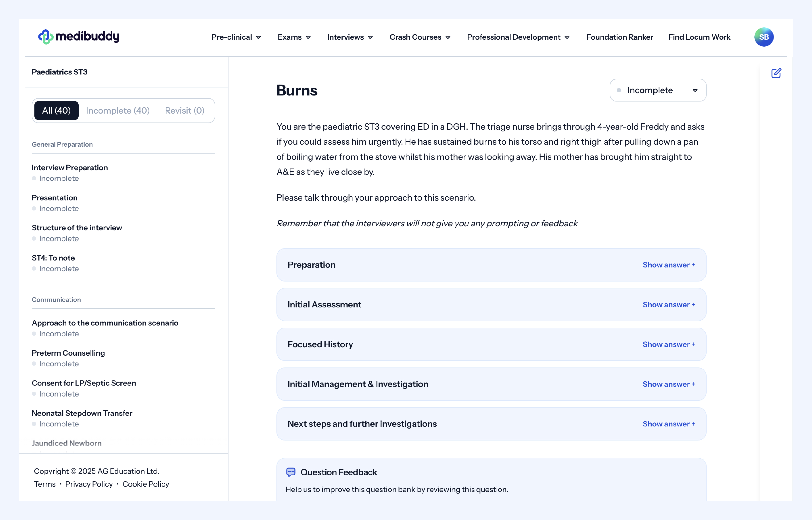
Task: Open the Incomplete status dropdown for Burns
Action: pos(658,90)
